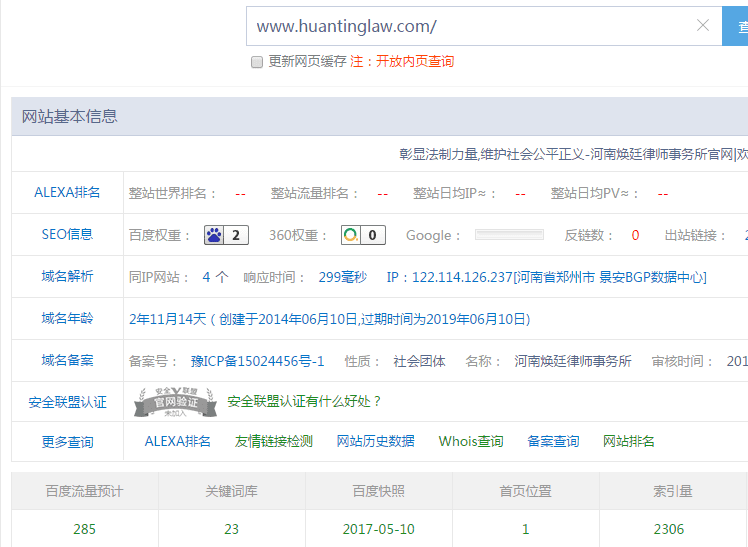Image resolution: width=748 pixels, height=547 pixels.
Task: Click the 索引量 value 2306
Action: pyautogui.click(x=669, y=529)
